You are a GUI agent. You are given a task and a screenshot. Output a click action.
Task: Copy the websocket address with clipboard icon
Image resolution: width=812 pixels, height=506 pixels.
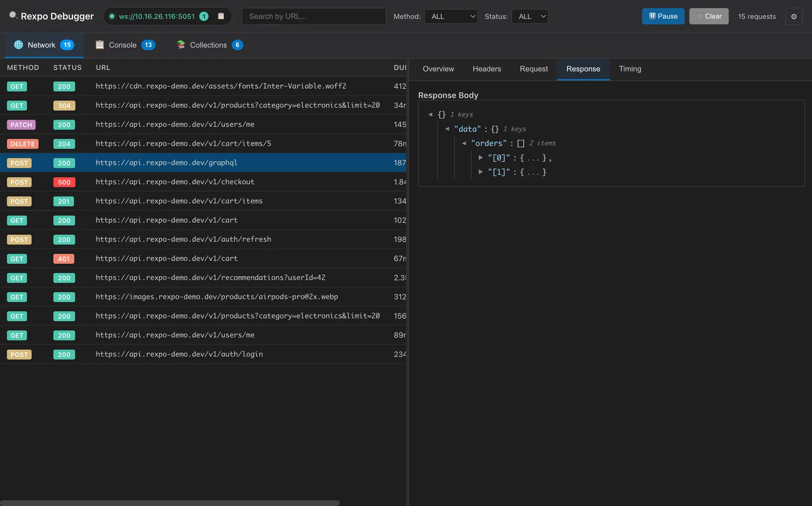pos(221,16)
